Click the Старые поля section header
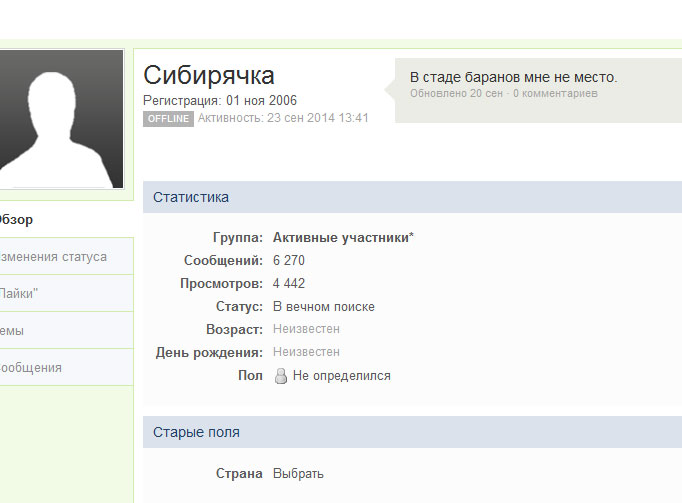 pyautogui.click(x=196, y=432)
